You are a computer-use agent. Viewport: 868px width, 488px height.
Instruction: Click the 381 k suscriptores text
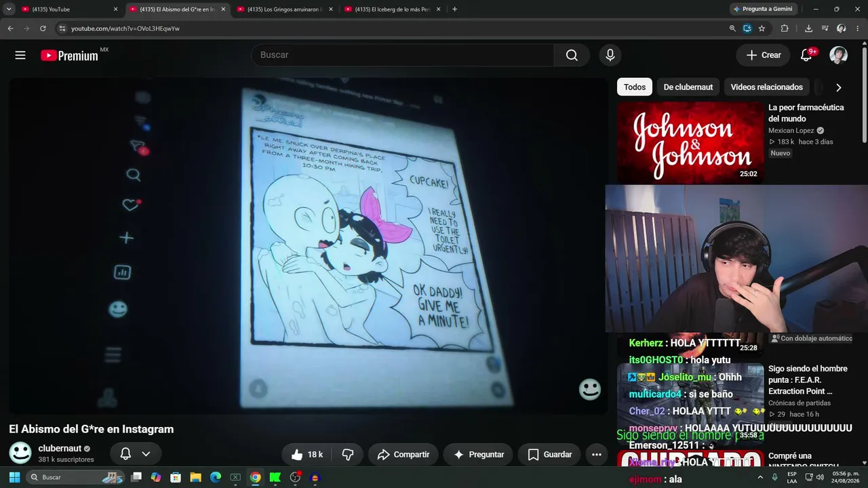(x=66, y=460)
